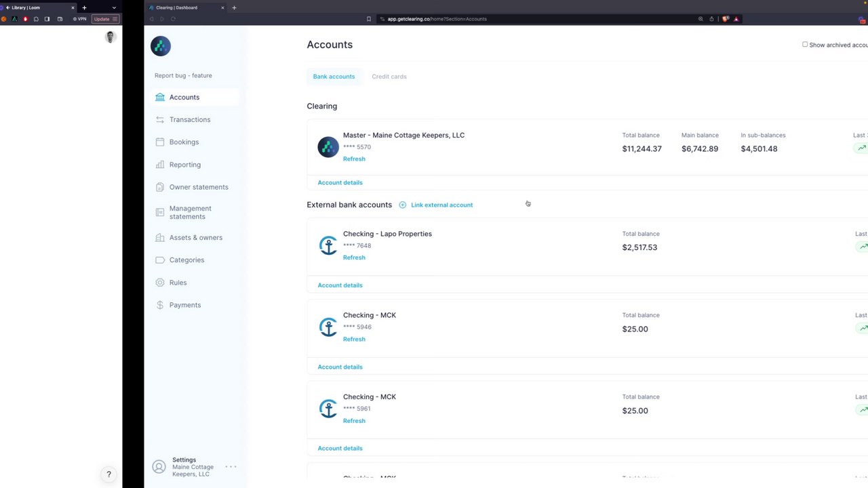Image resolution: width=868 pixels, height=488 pixels.
Task: Expand Account details for Lapo Properties
Action: (x=340, y=285)
